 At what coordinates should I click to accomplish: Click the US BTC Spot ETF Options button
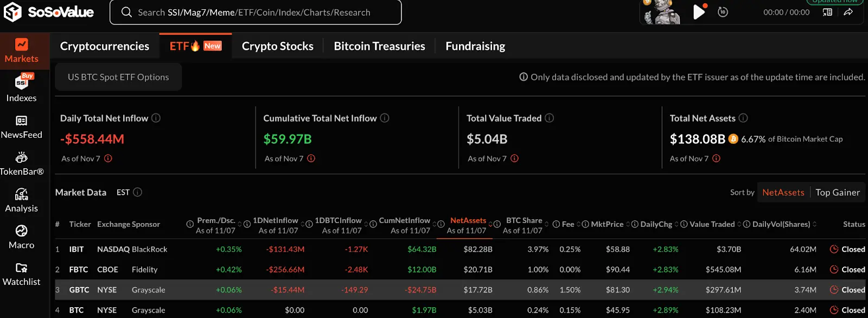tap(118, 77)
